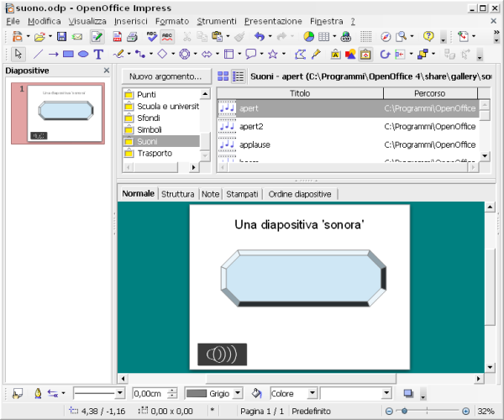504x420 pixels.
Task: Click the Save document icon
Action: 61,37
